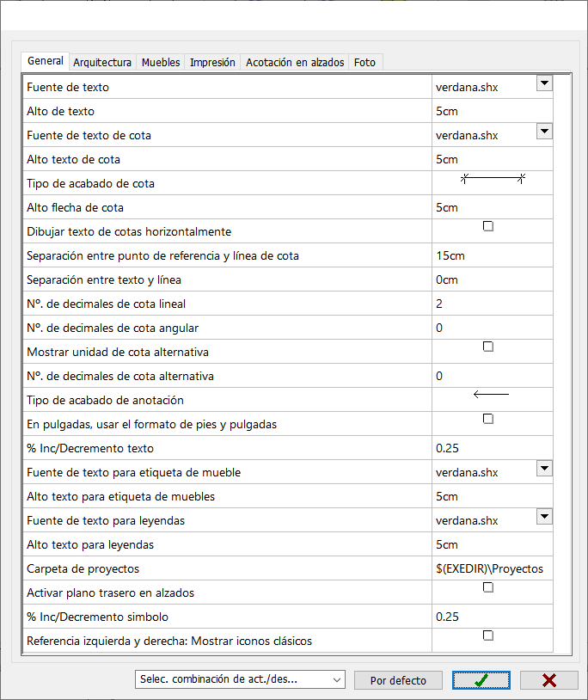The height and width of the screenshot is (700, 588).
Task: Select the Fuente de texto row label
Action: tap(68, 87)
